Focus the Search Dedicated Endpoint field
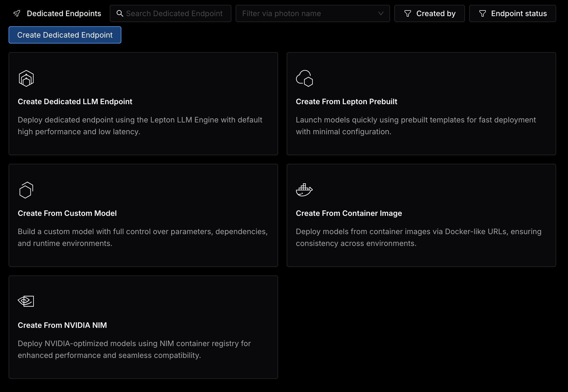This screenshot has width=568, height=392. 170,13
